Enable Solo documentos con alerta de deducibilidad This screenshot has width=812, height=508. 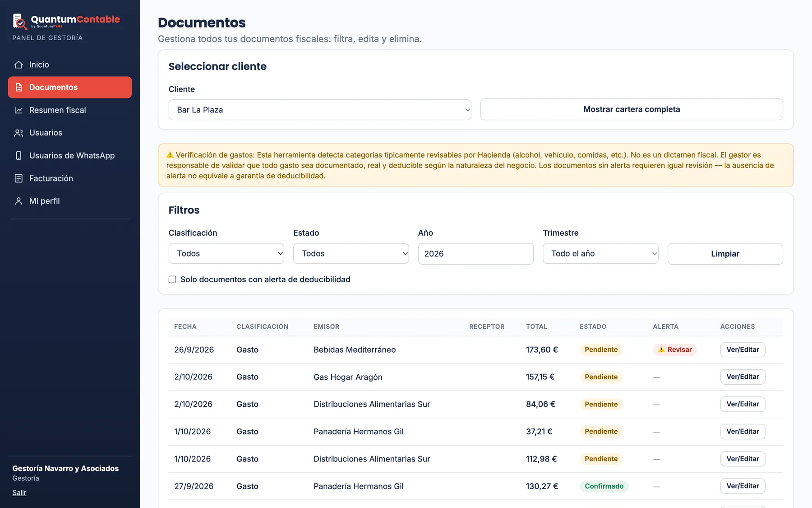point(172,280)
